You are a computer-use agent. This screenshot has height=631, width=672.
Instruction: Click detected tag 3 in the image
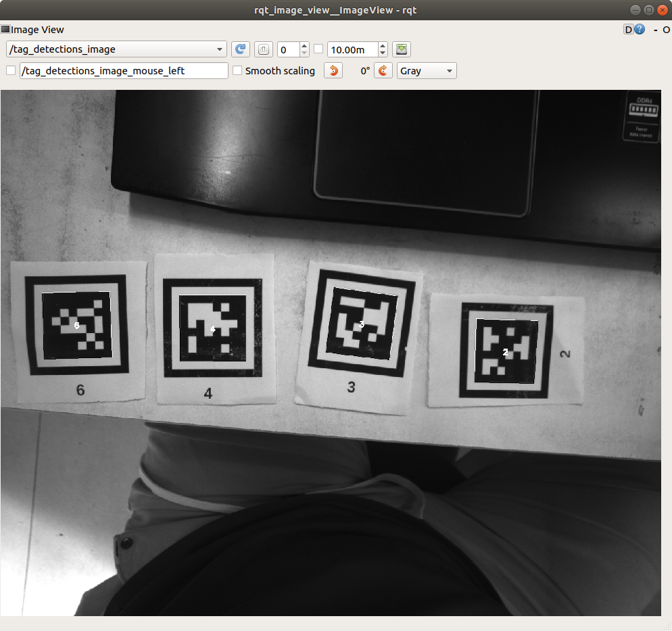(x=362, y=324)
